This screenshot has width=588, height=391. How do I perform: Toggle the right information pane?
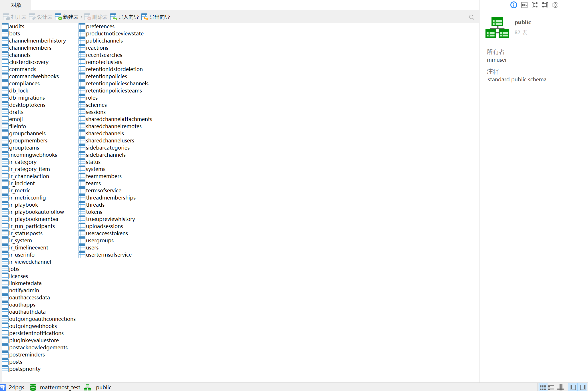pyautogui.click(x=583, y=387)
